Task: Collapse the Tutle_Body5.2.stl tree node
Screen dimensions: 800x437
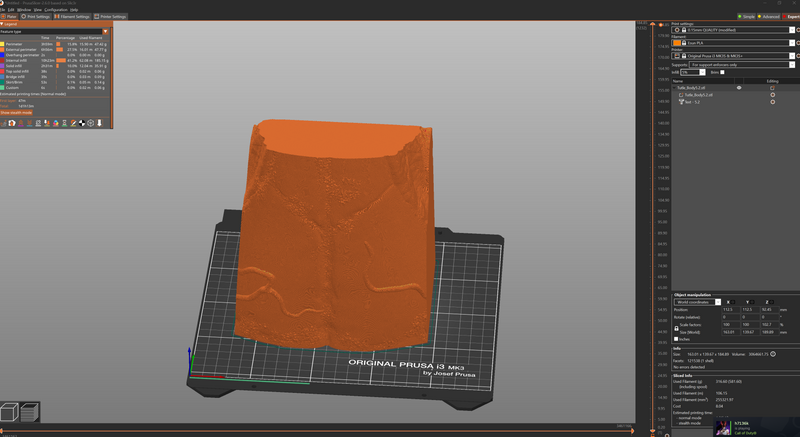Action: tap(674, 88)
